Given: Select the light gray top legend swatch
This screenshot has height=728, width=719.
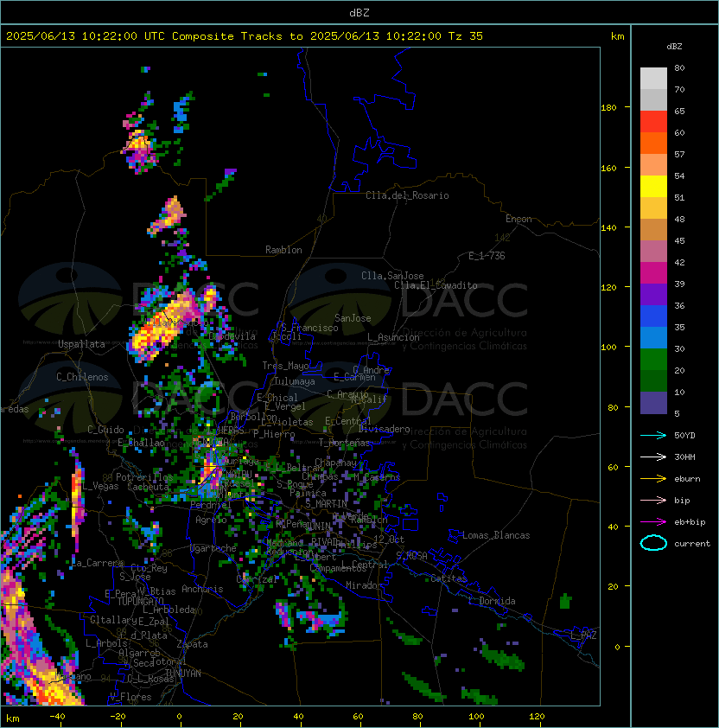Looking at the screenshot, I should 653,79.
